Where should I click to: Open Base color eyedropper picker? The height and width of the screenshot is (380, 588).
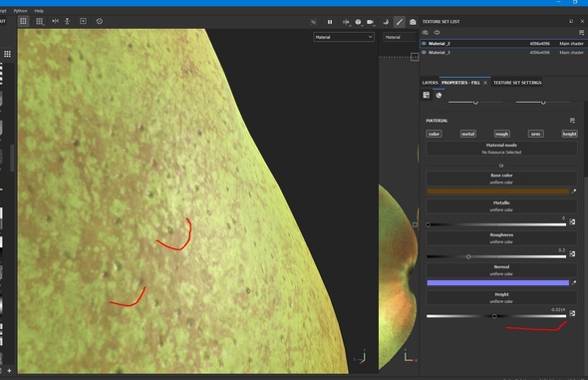click(573, 191)
